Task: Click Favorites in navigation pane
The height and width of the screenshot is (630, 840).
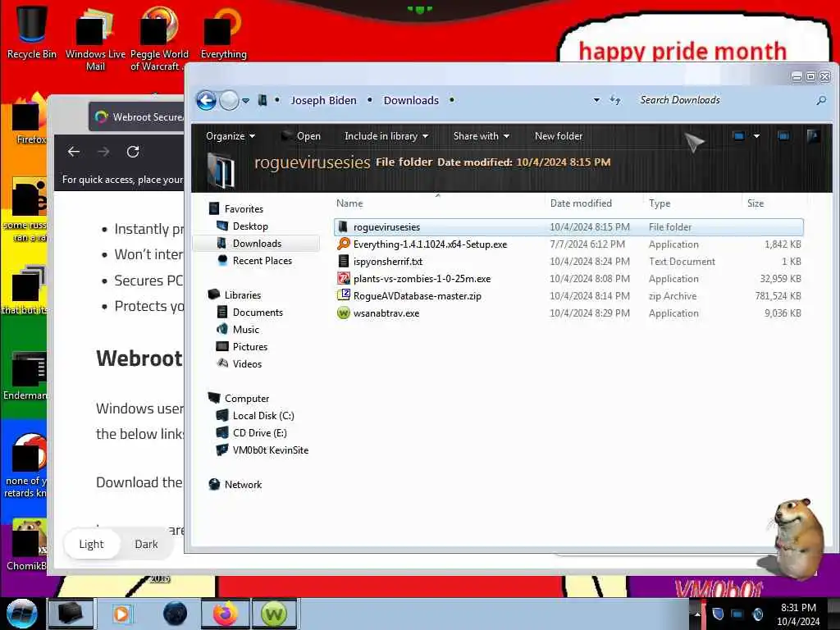Action: (243, 209)
